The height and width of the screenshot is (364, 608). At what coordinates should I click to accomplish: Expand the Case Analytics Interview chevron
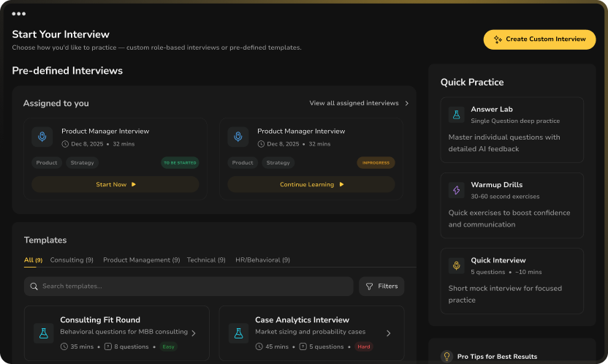pos(389,333)
